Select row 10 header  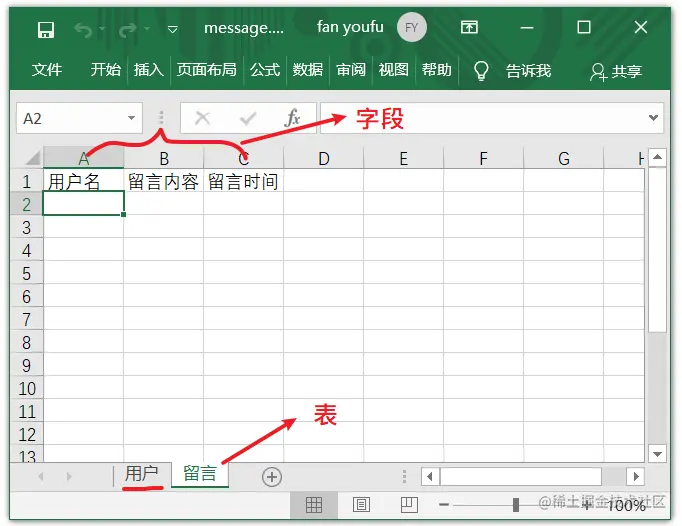[27, 388]
